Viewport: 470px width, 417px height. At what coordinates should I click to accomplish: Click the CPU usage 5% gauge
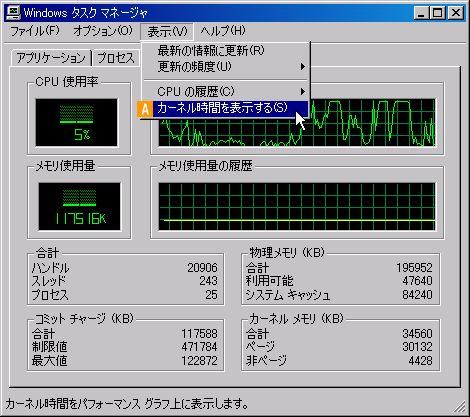click(77, 122)
